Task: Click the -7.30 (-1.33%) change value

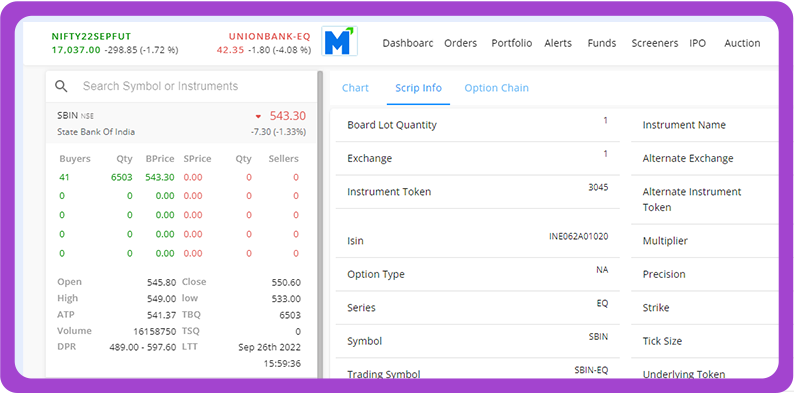Action: [x=278, y=132]
